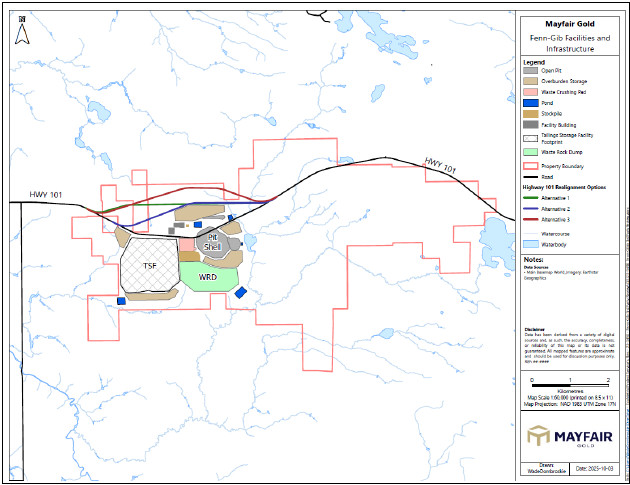Select the stockpile polygon below the crushing pad
Viewport: 630px width, 485px height.
click(189, 256)
